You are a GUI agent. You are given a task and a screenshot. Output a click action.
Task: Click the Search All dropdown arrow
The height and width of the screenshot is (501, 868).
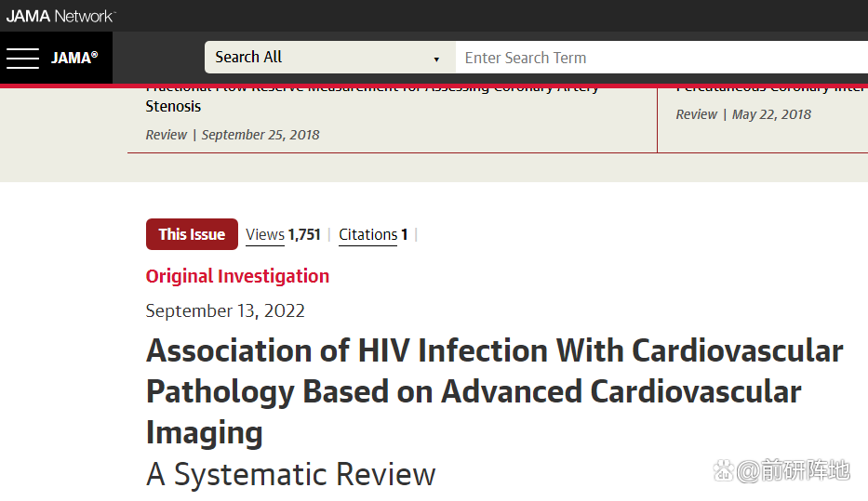tap(436, 59)
